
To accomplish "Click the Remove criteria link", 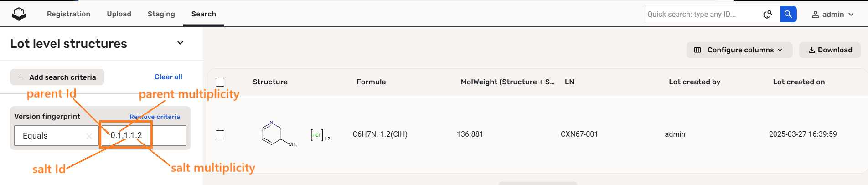I will (x=155, y=117).
